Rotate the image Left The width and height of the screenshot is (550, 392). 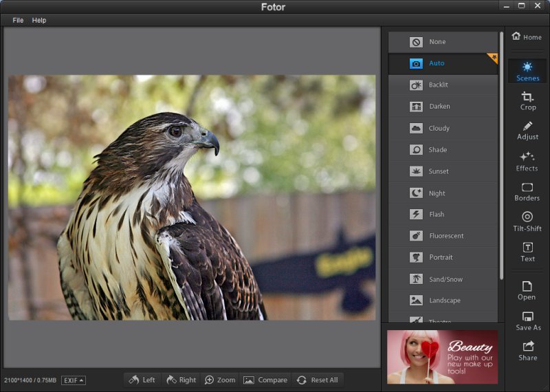point(142,380)
